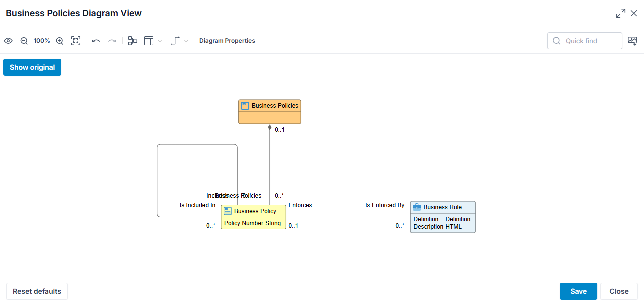Click the 100% zoom level indicator
This screenshot has width=644, height=306.
[x=42, y=41]
